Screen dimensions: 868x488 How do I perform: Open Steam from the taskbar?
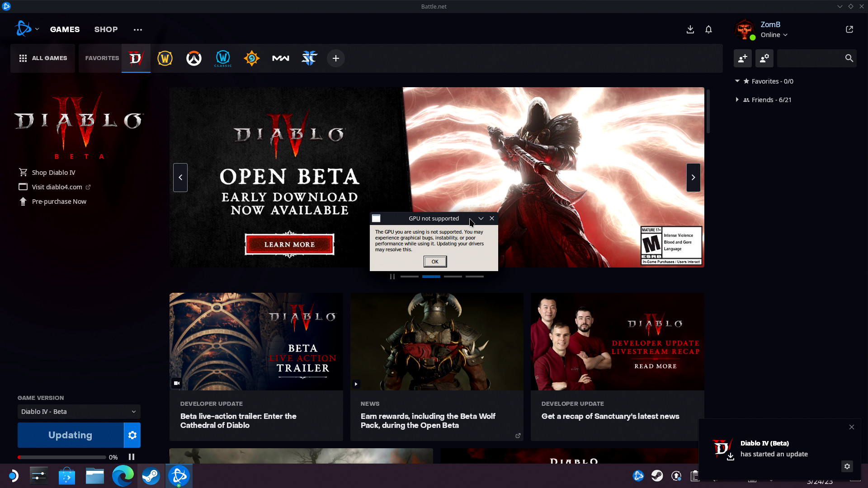click(151, 476)
